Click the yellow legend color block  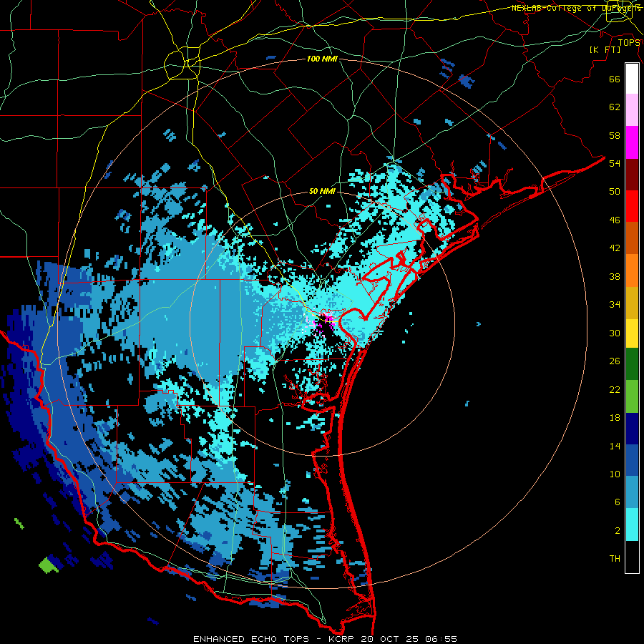[x=632, y=333]
